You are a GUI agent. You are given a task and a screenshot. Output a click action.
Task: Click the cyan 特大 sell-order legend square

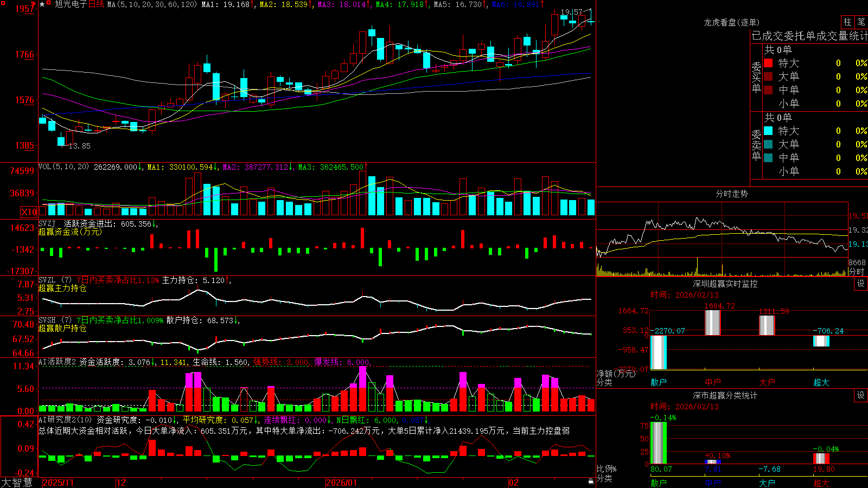click(768, 131)
